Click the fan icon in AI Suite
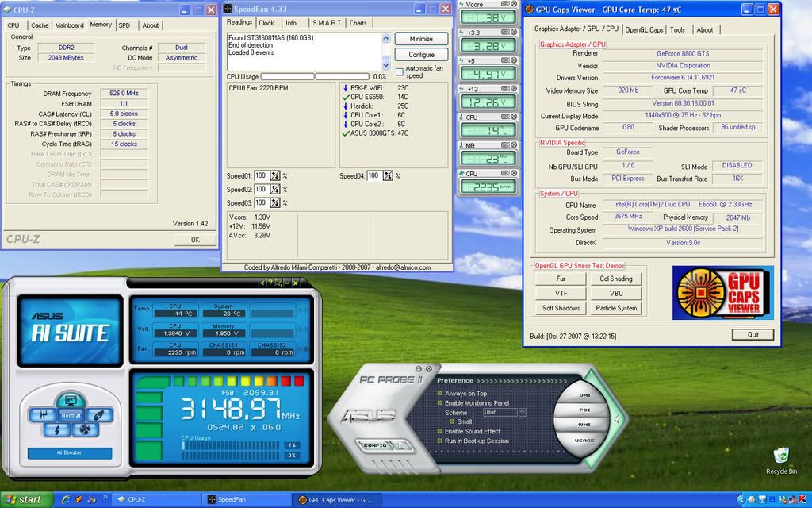Image resolution: width=812 pixels, height=508 pixels. coord(85,429)
